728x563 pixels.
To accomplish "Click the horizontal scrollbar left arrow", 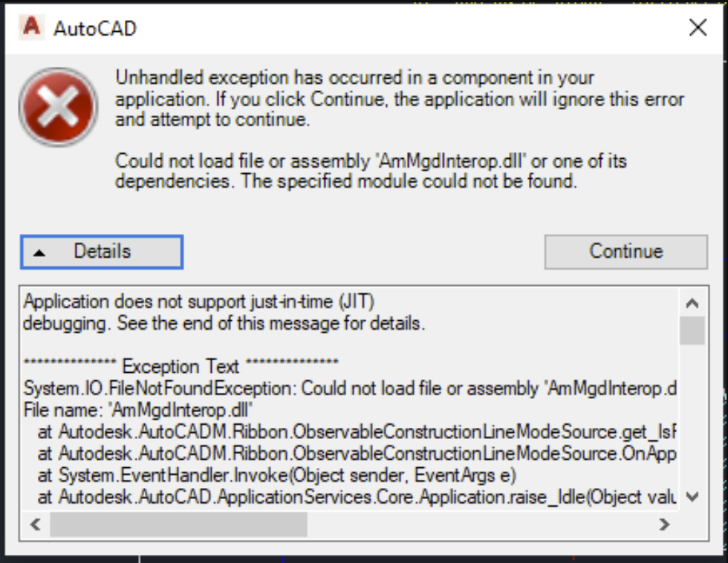I will coord(35,524).
